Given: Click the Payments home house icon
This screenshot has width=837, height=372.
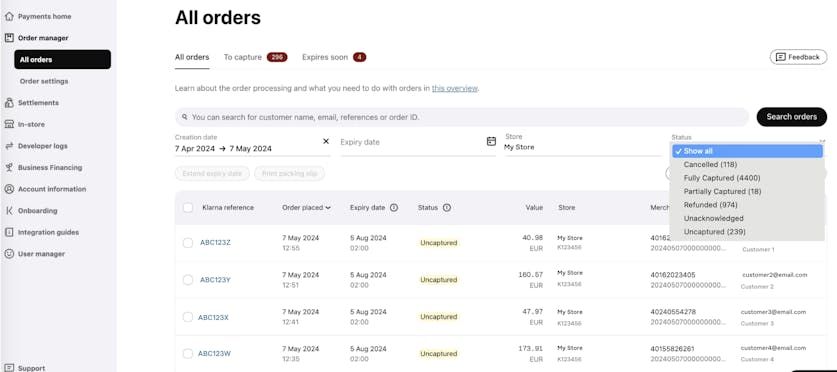Looking at the screenshot, I should coord(9,17).
